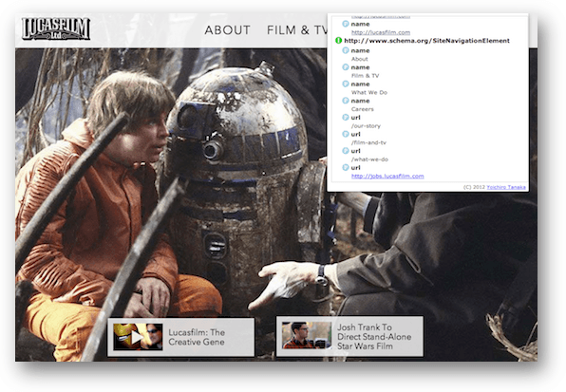566x392 pixels.
Task: Select the '/what-we-do' url value
Action: tap(369, 159)
